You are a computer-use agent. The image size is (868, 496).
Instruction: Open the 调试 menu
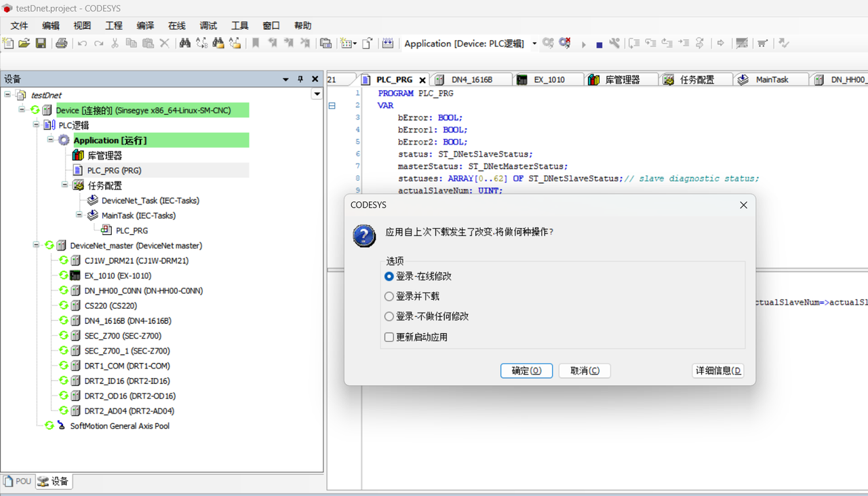(208, 26)
